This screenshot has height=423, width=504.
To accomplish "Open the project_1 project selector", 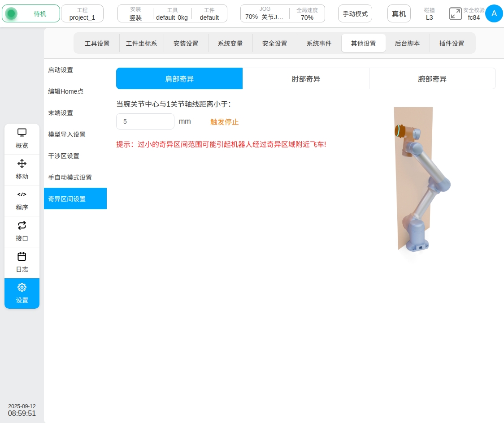I will click(82, 14).
